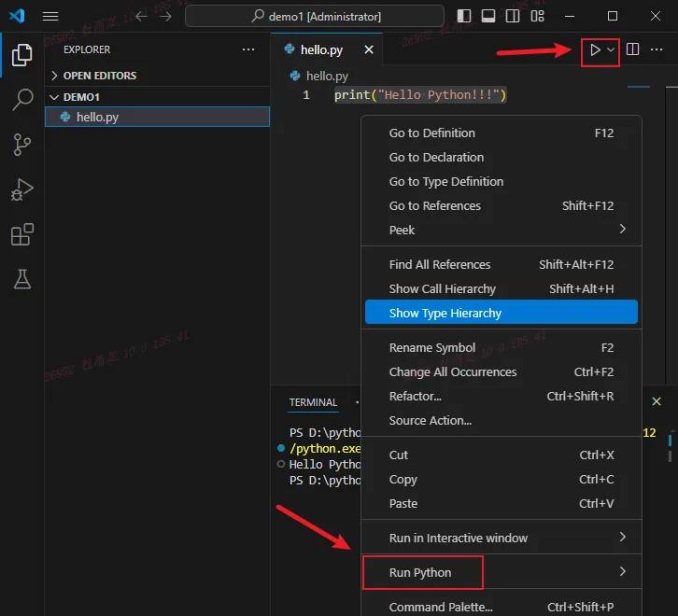Click Go to Definition menu entry
678x616 pixels.
(431, 133)
